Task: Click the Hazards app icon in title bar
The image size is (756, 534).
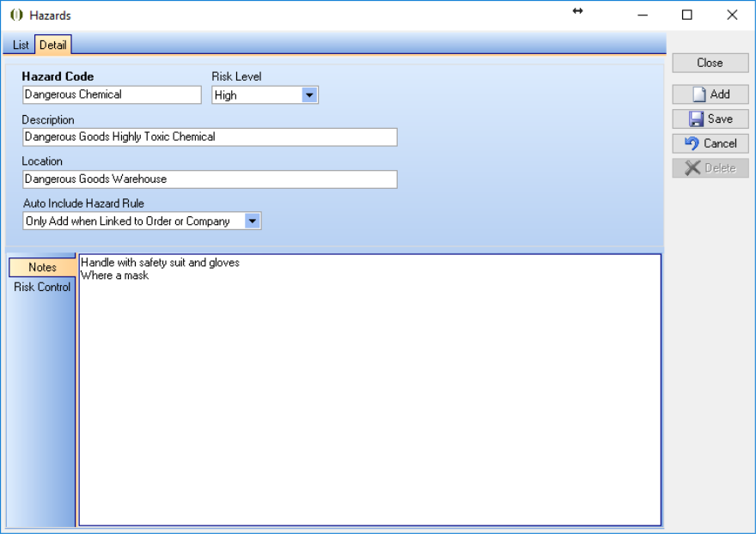Action: 16,15
